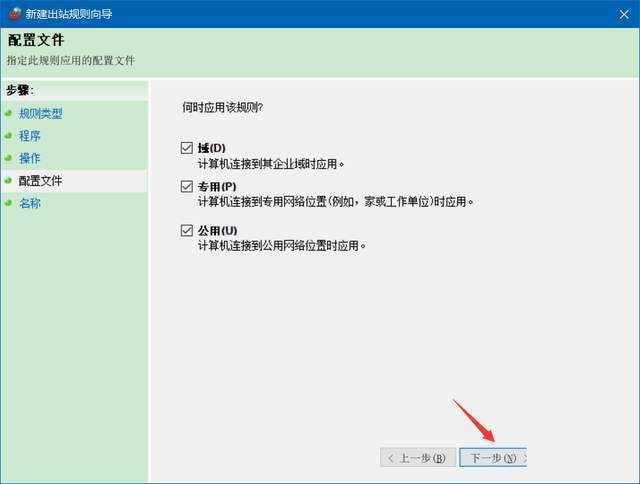The image size is (640, 484).
Task: Click the 配置文件 page heading
Action: [x=36, y=40]
